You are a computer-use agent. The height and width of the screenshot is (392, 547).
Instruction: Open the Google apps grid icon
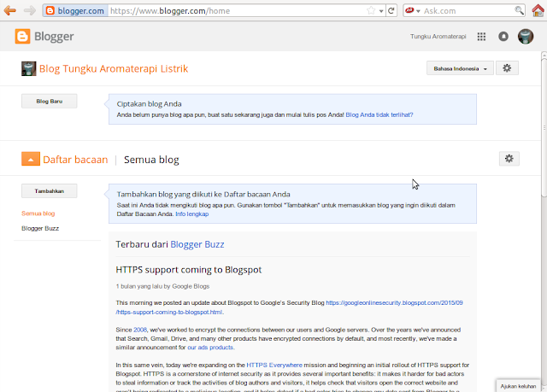pos(481,36)
